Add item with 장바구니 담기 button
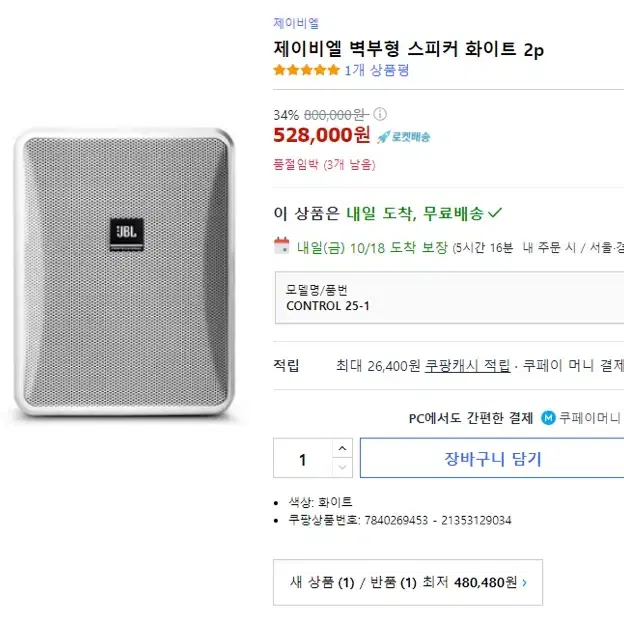The image size is (624, 624). coord(492,458)
